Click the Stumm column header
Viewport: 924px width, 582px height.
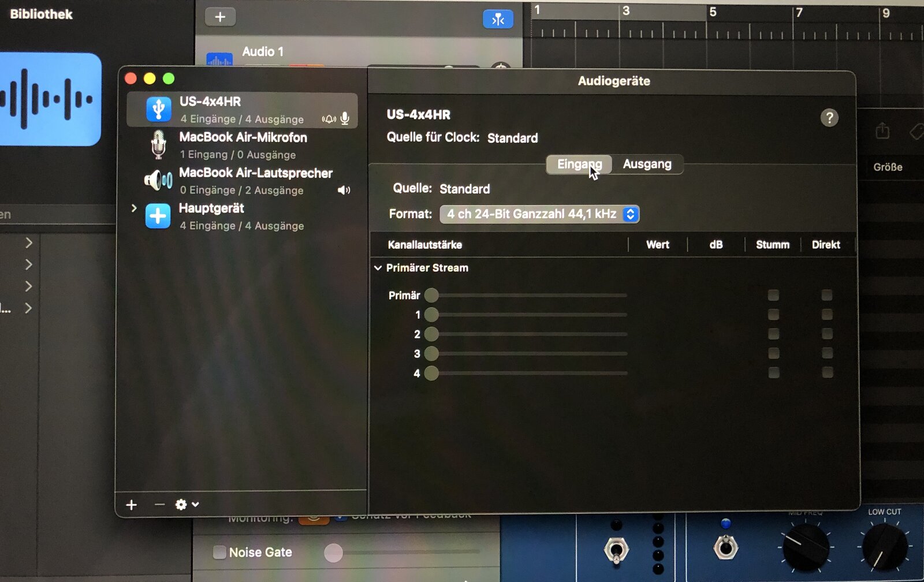point(773,245)
